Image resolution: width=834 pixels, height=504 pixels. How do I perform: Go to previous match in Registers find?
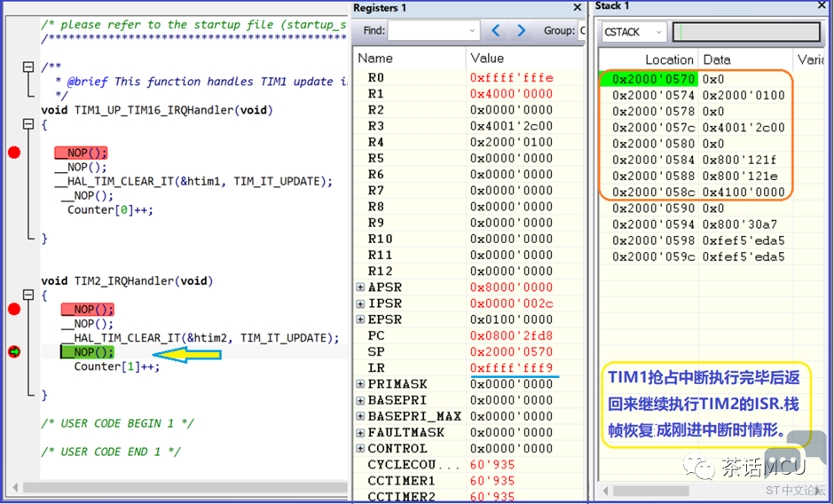(496, 30)
